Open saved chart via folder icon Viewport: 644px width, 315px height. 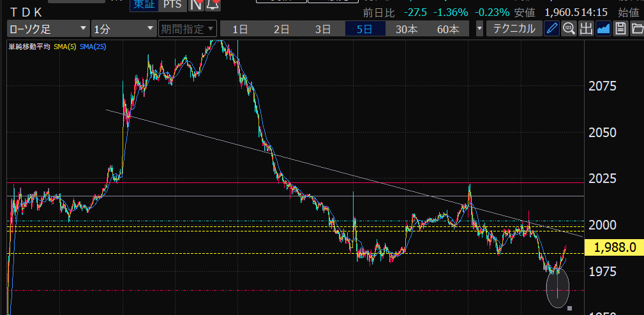[636, 29]
